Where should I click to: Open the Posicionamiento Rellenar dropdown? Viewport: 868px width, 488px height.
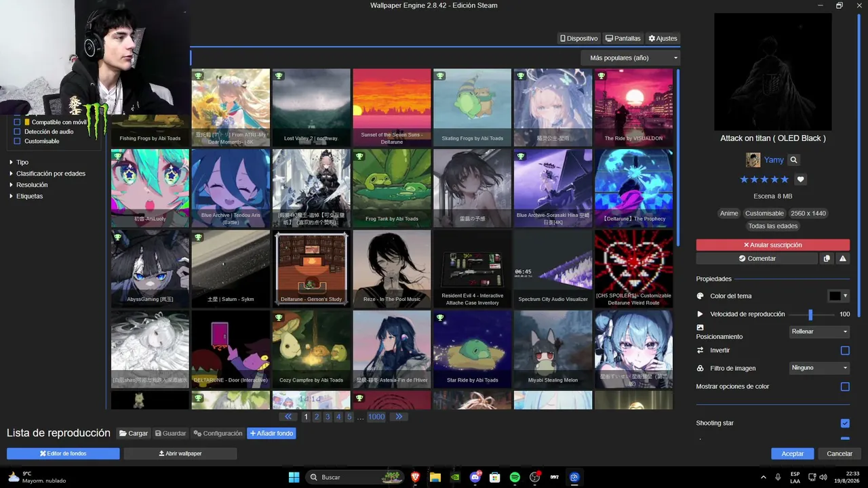(x=820, y=331)
